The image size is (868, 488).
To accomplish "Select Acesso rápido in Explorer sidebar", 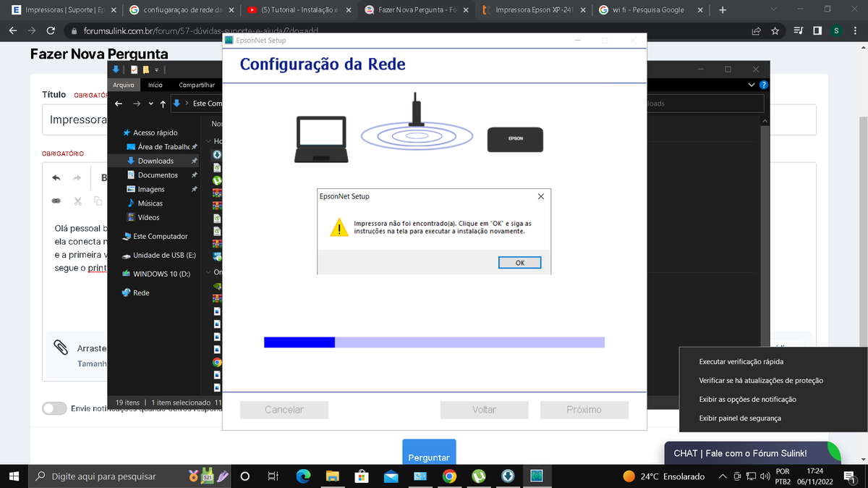I will [x=155, y=132].
